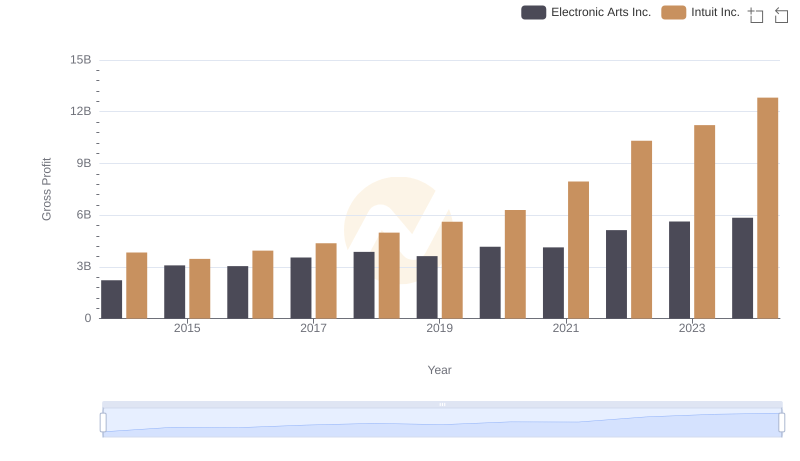The image size is (800, 461).
Task: Click the Electronic Arts bar for 2024
Action: coord(742,268)
